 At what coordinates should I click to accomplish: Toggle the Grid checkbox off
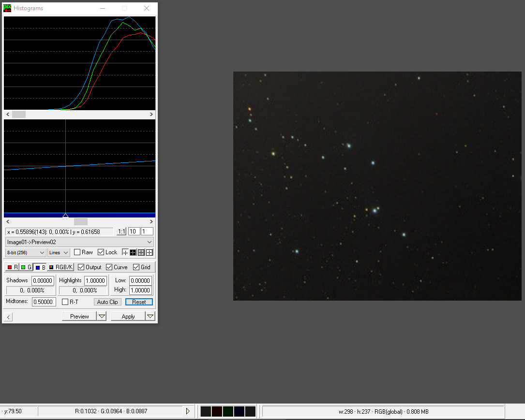136,267
